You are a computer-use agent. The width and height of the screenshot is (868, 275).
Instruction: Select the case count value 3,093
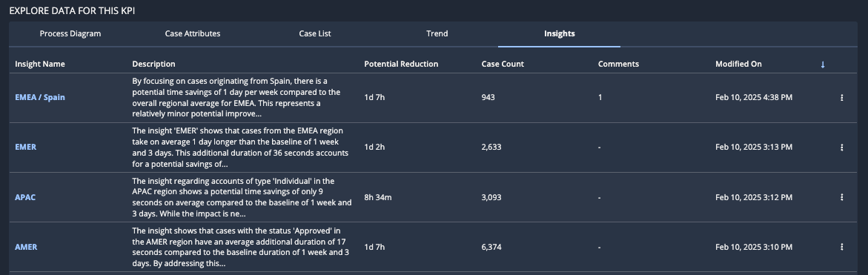pyautogui.click(x=491, y=197)
